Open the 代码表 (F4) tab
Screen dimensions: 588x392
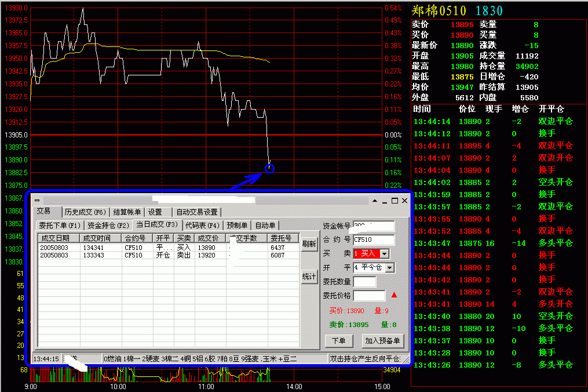click(x=202, y=226)
